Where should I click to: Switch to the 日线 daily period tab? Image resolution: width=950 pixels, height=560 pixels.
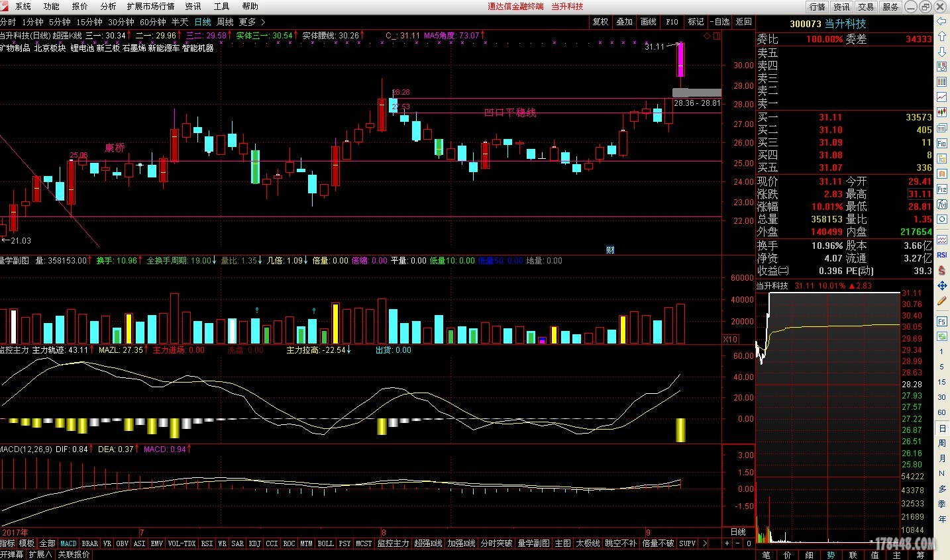203,22
